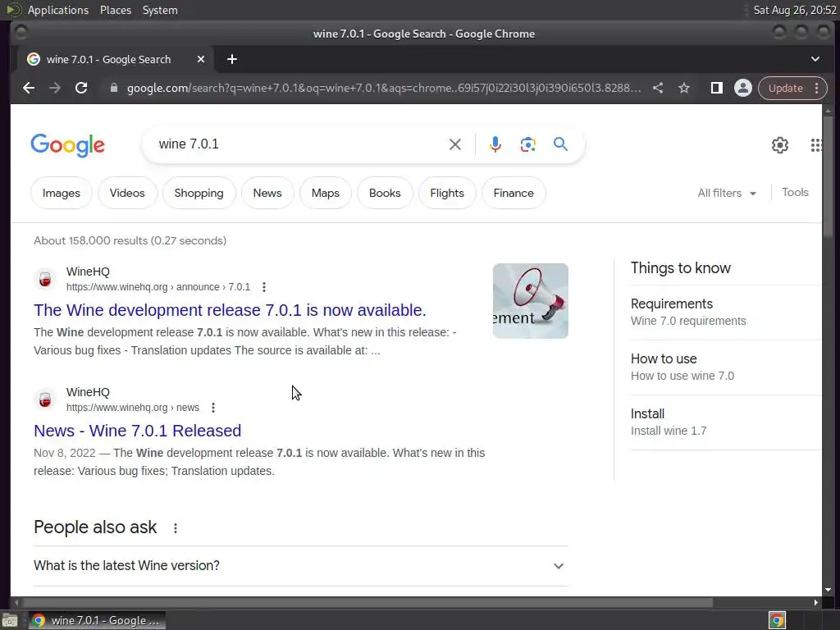
Task: Switch to Books results
Action: (385, 193)
